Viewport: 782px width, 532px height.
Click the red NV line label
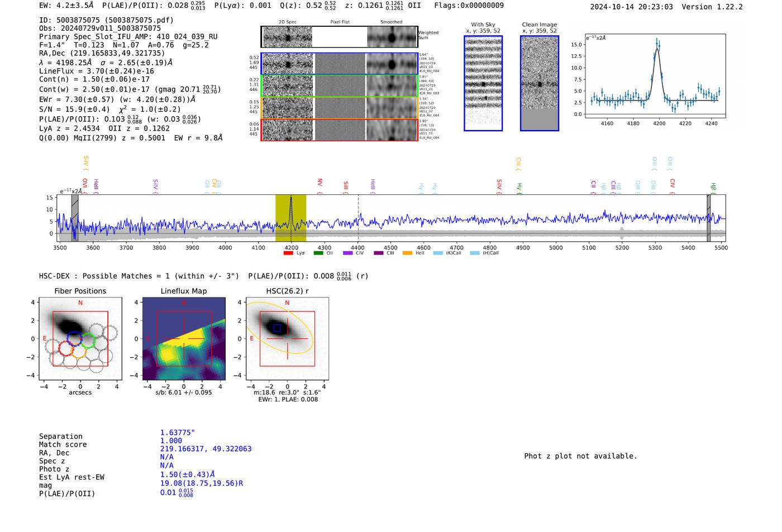(320, 183)
